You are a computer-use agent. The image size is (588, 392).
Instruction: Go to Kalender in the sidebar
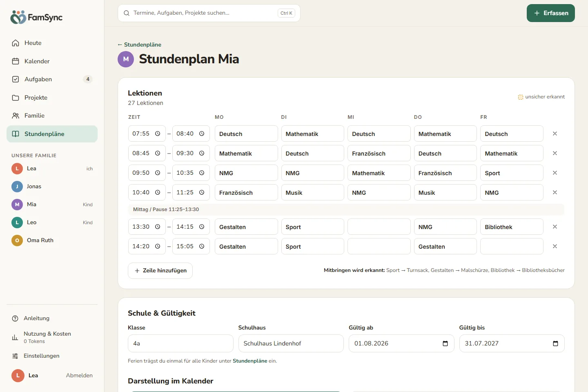(52, 61)
